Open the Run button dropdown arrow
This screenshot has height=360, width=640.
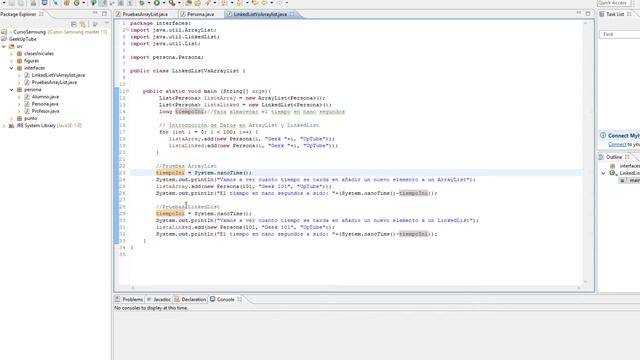(164, 3)
